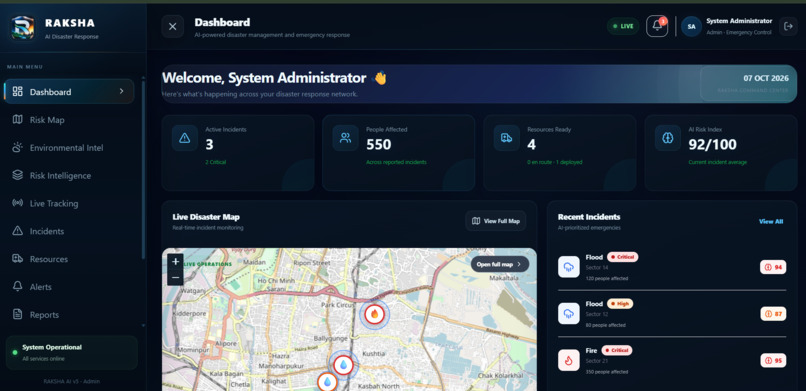Click the Risk Intelligence layers icon
The width and height of the screenshot is (806, 391).
17,175
